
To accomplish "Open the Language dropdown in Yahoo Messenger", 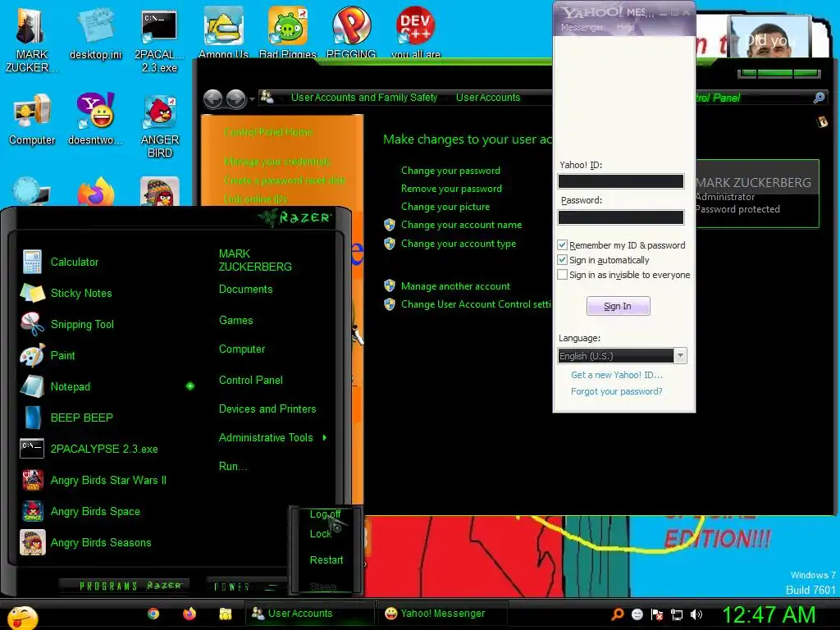I will coord(680,356).
